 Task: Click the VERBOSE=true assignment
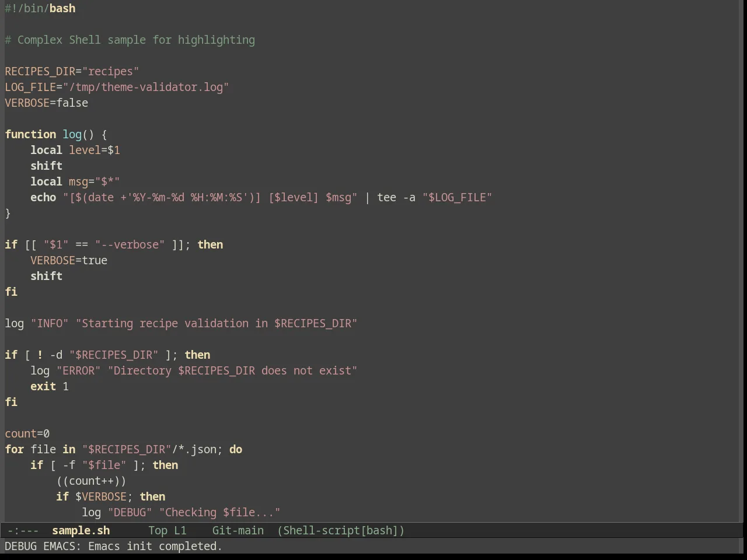[x=69, y=261]
